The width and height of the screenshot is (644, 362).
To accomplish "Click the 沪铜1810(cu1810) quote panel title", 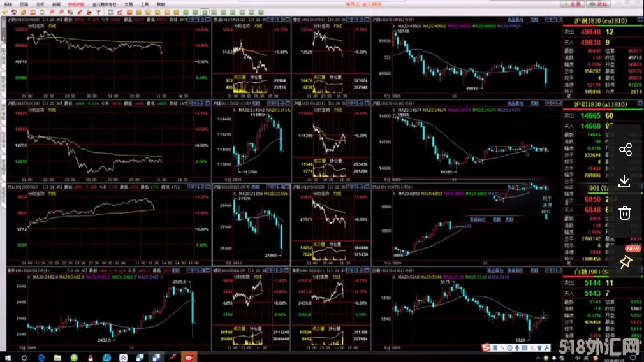I will (600, 20).
